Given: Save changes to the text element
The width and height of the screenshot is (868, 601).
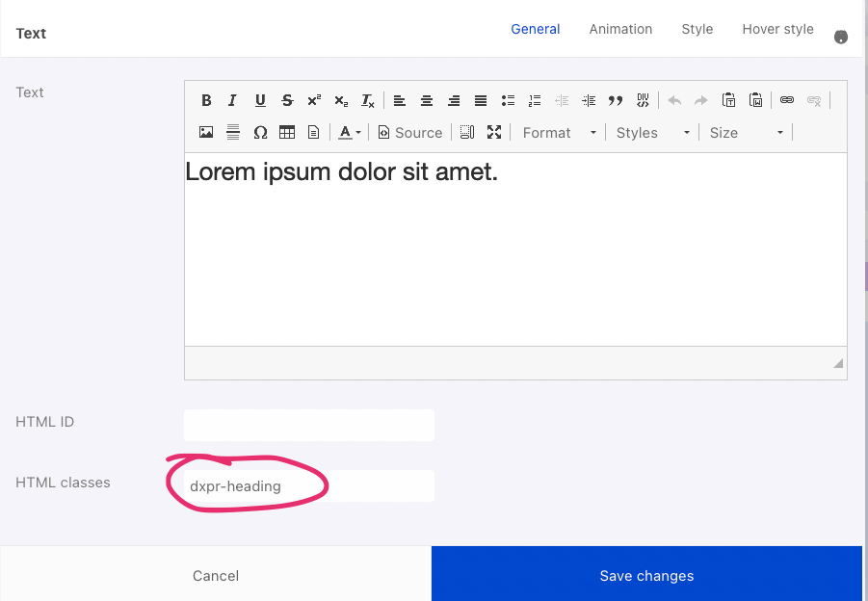Looking at the screenshot, I should click(646, 576).
